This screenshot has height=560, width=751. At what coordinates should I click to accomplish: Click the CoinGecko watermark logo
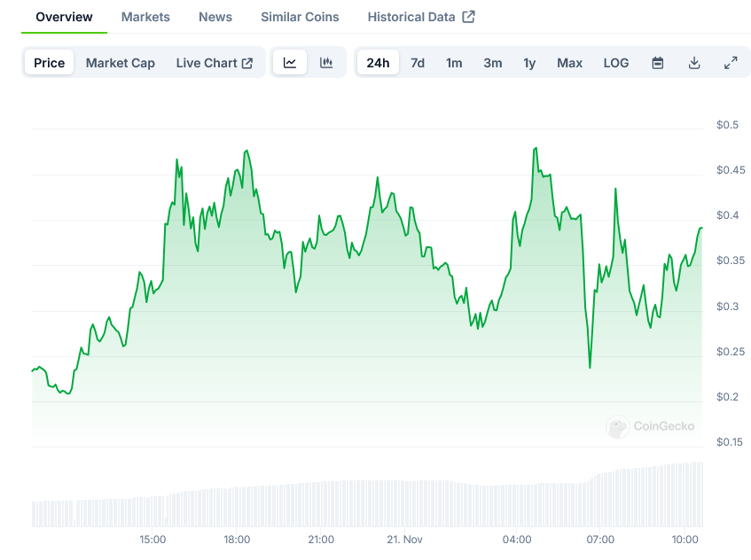point(651,426)
